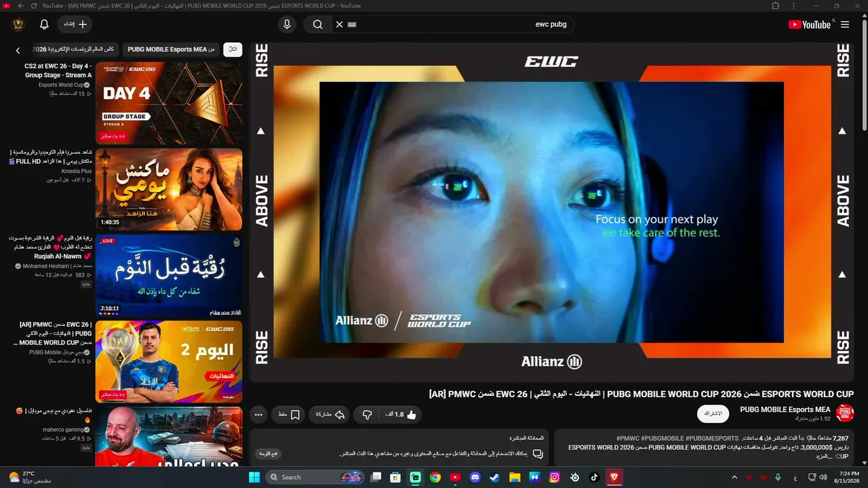Open the 'اليوم 2' PMWC finals thumbnail

tap(169, 361)
